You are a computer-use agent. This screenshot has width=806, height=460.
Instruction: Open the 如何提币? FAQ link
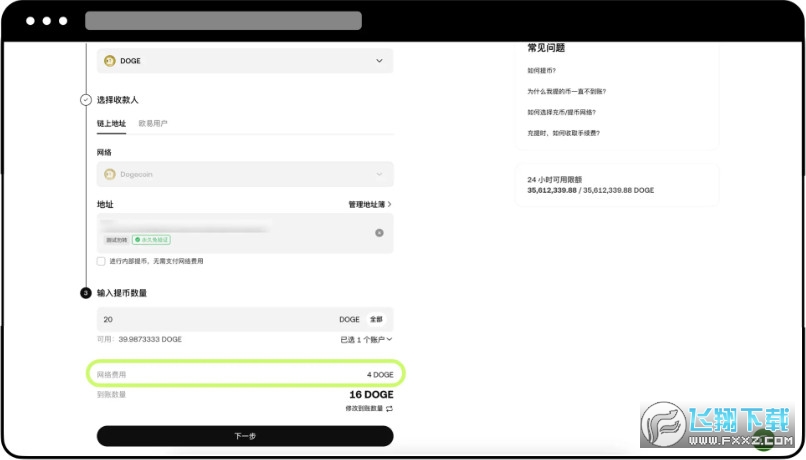542,71
